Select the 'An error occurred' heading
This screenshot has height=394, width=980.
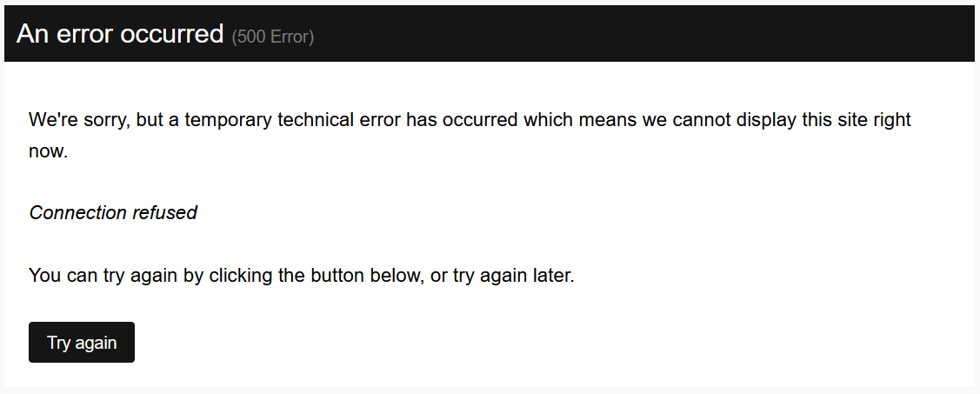[120, 34]
